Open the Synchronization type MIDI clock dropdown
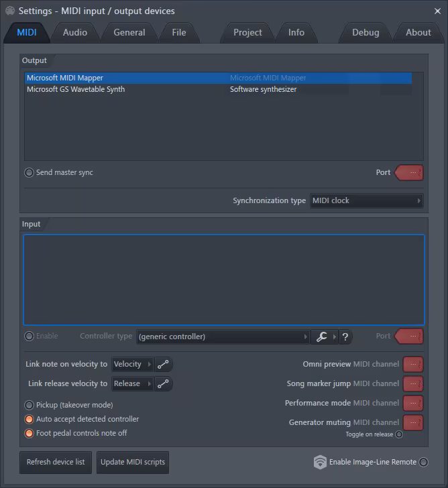 pyautogui.click(x=366, y=200)
